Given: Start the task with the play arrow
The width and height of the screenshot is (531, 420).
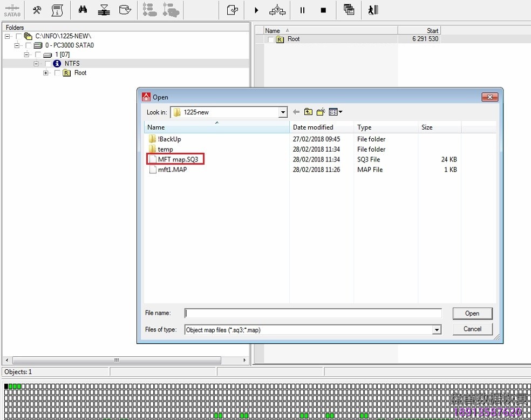Looking at the screenshot, I should pos(257,10).
